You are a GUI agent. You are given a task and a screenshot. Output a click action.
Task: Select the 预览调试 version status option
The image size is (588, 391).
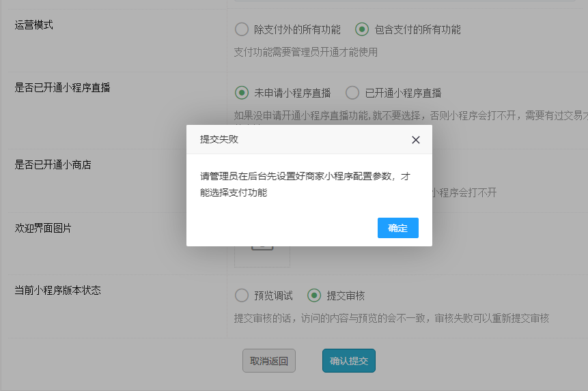242,295
